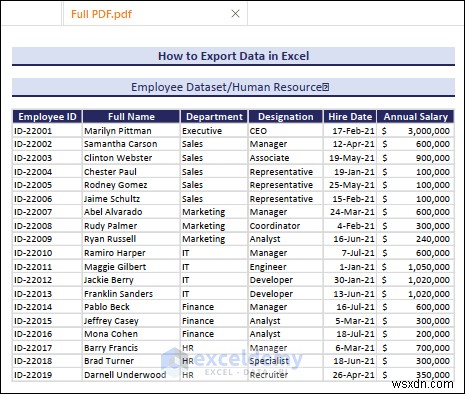Select the name Franklin Sanders

click(118, 294)
